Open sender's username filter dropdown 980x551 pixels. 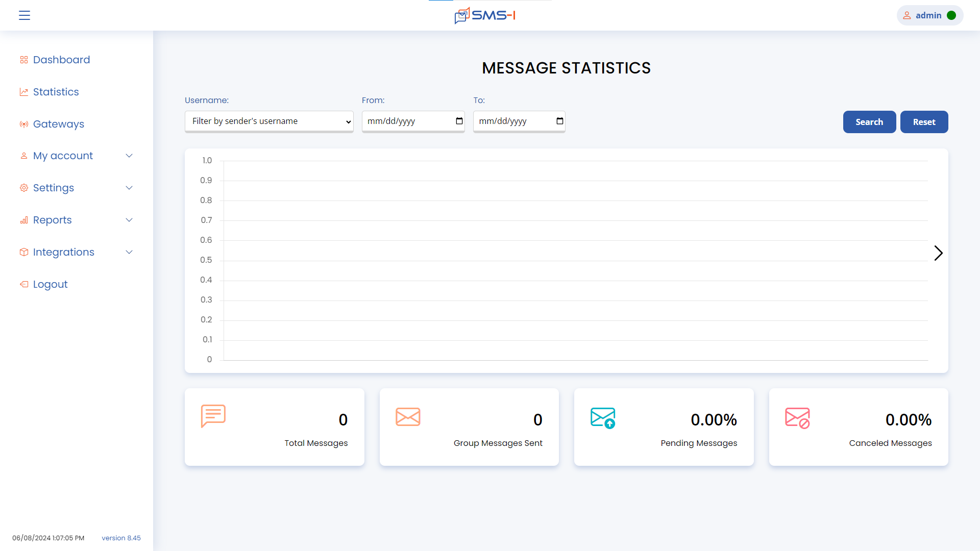[x=269, y=121]
